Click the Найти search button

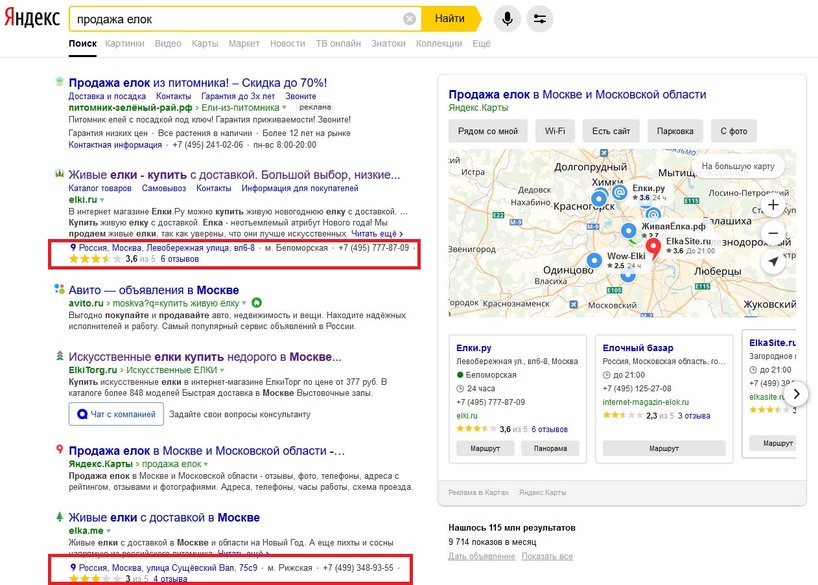[x=450, y=19]
